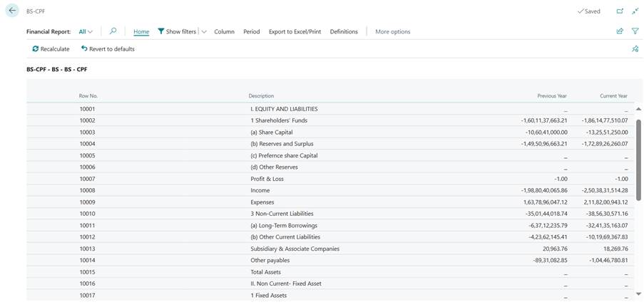The height and width of the screenshot is (307, 644).
Task: Click the share icon in toolbar
Action: click(620, 31)
